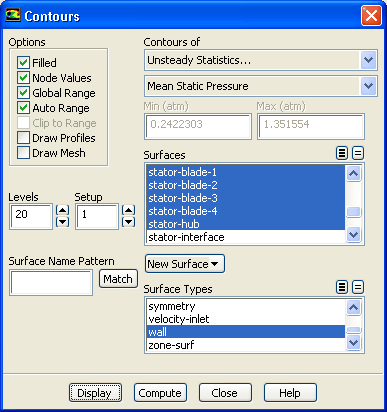
Task: Select stator-blade-1 in Surfaces list
Action: 246,172
